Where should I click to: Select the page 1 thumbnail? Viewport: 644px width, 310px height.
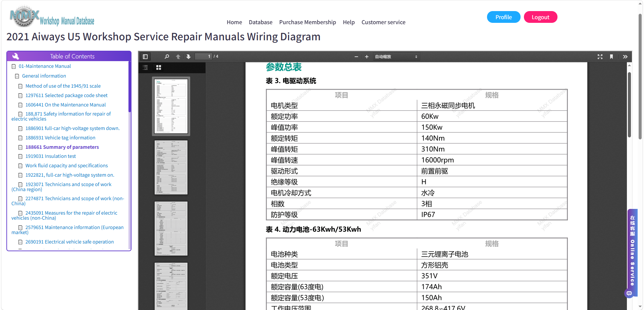(171, 106)
